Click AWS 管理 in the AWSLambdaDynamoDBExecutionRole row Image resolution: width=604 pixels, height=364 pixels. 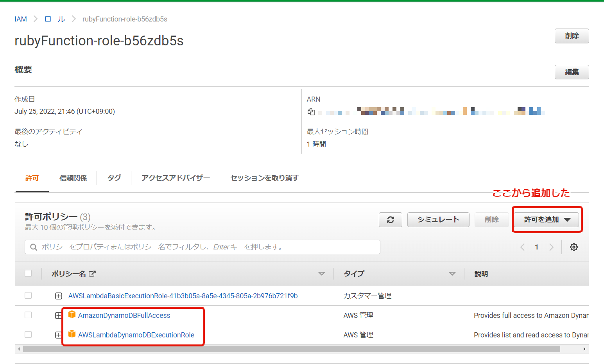(358, 335)
